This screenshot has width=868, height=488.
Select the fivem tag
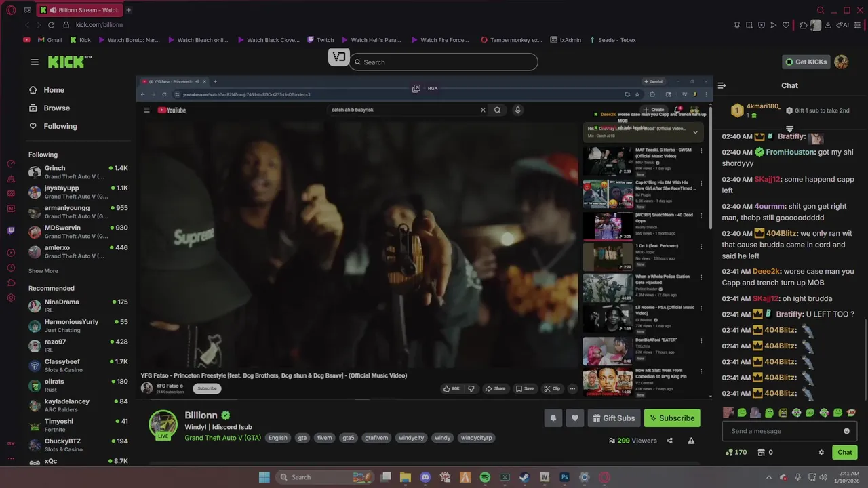(x=325, y=438)
